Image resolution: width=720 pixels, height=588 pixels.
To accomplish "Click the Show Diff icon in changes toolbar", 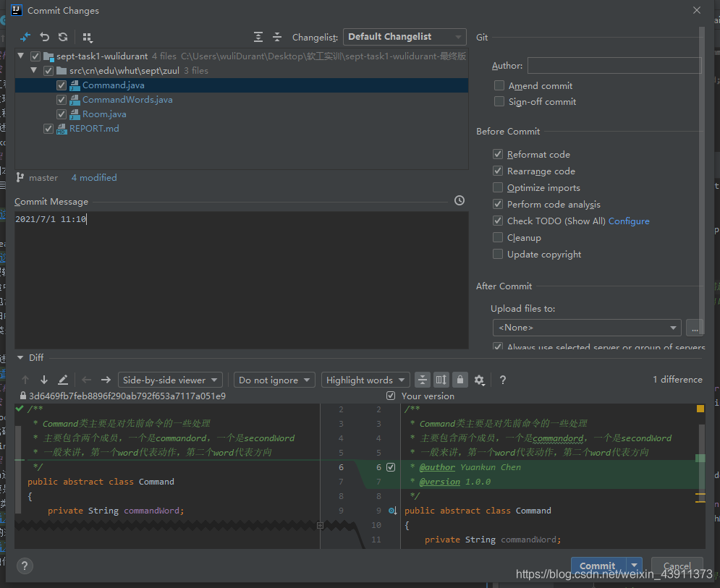I will click(x=25, y=37).
